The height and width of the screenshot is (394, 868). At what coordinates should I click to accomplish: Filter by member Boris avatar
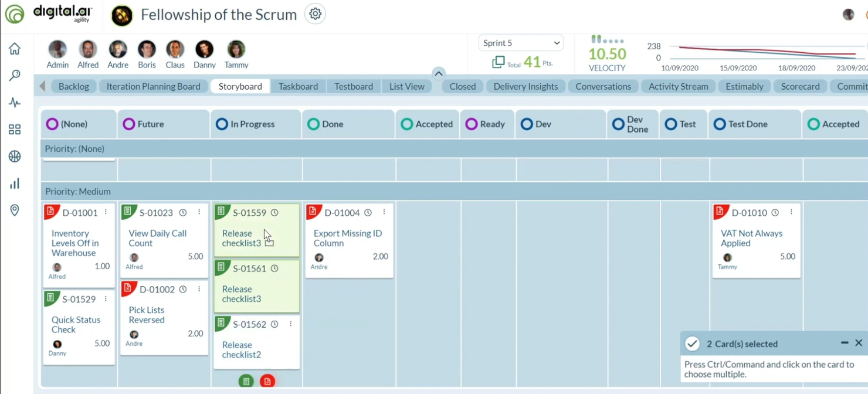[x=147, y=50]
